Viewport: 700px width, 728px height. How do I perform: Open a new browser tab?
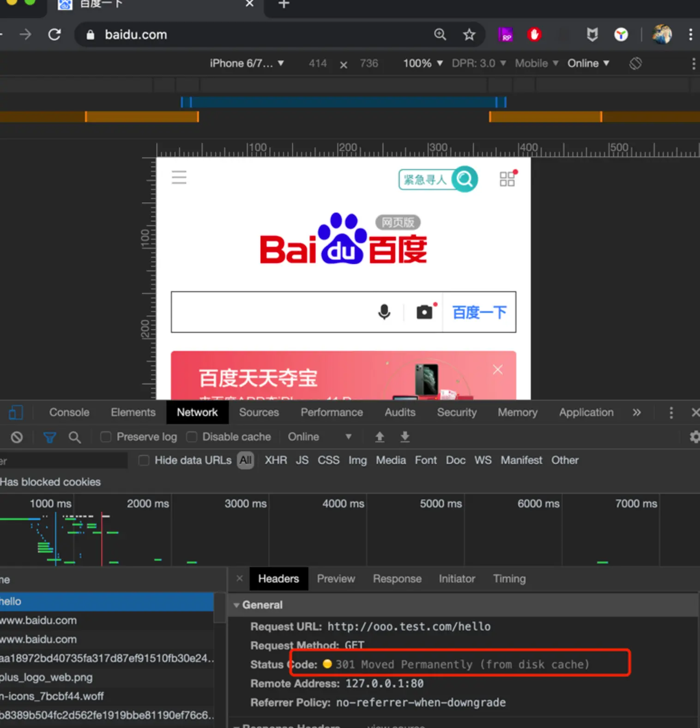[x=284, y=4]
